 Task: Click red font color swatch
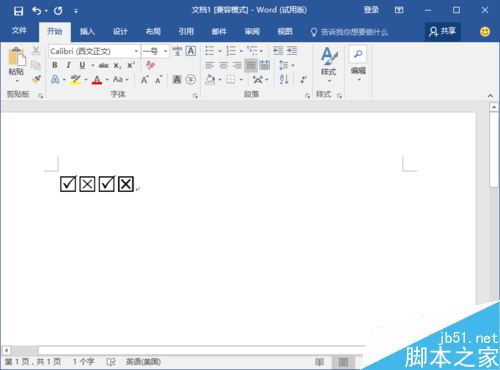[x=97, y=80]
